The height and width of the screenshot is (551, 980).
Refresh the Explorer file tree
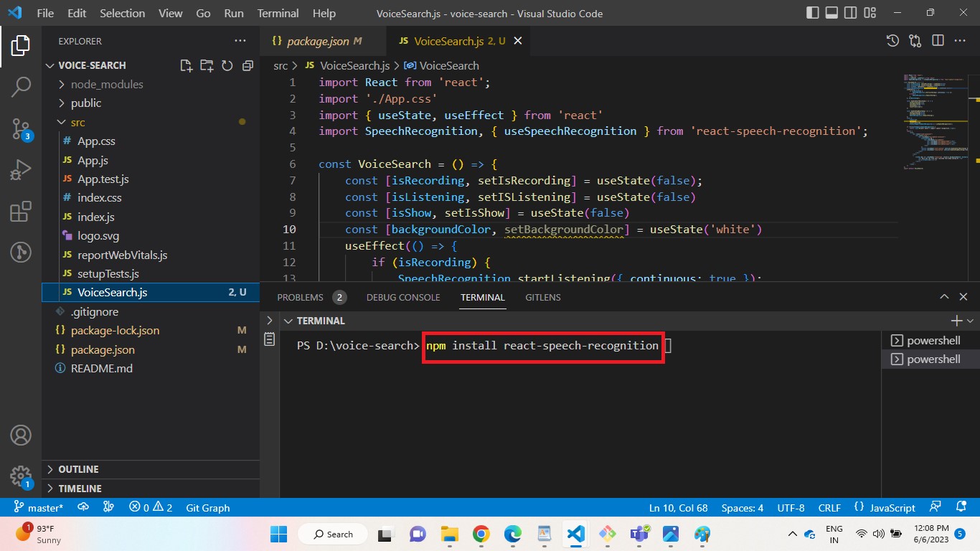[x=227, y=65]
